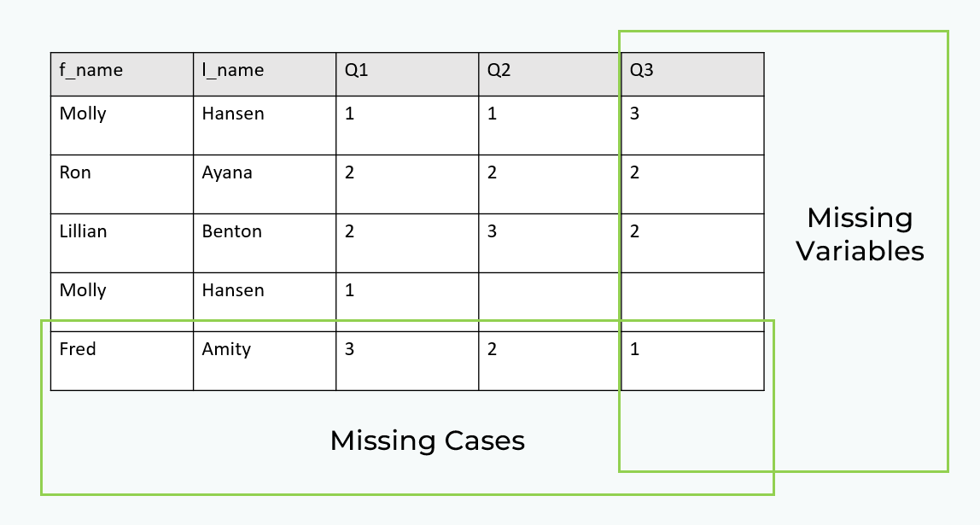Click the f_name column header
The width and height of the screenshot is (980, 525).
(122, 74)
